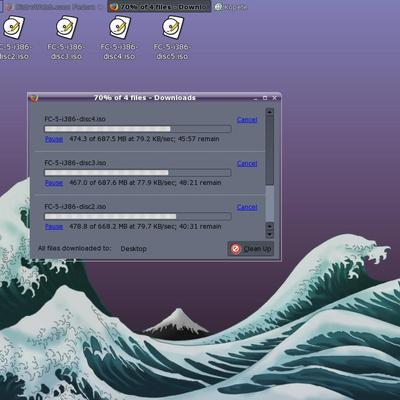Switch to the blurred first taskbar entry
400x400 pixels.
tap(53, 7)
